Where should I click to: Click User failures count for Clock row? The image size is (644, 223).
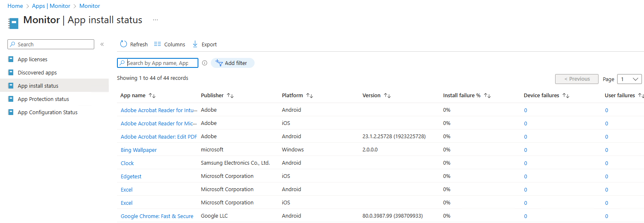[x=607, y=163]
